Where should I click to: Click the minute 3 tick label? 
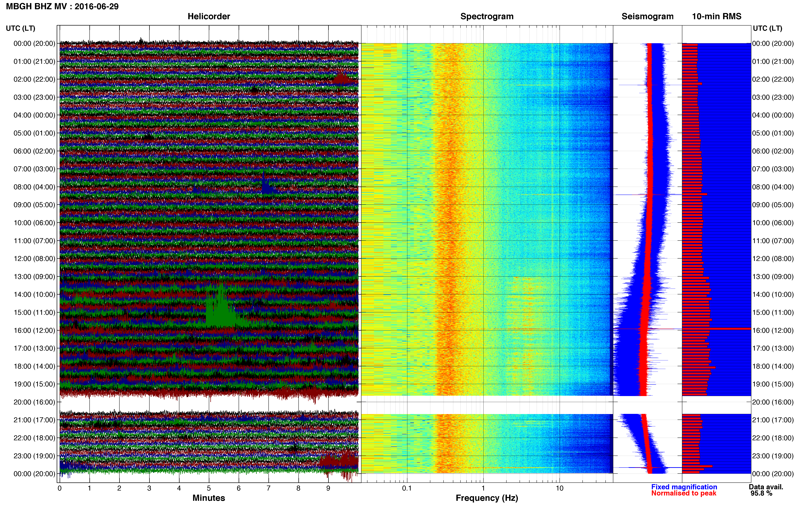click(x=149, y=488)
